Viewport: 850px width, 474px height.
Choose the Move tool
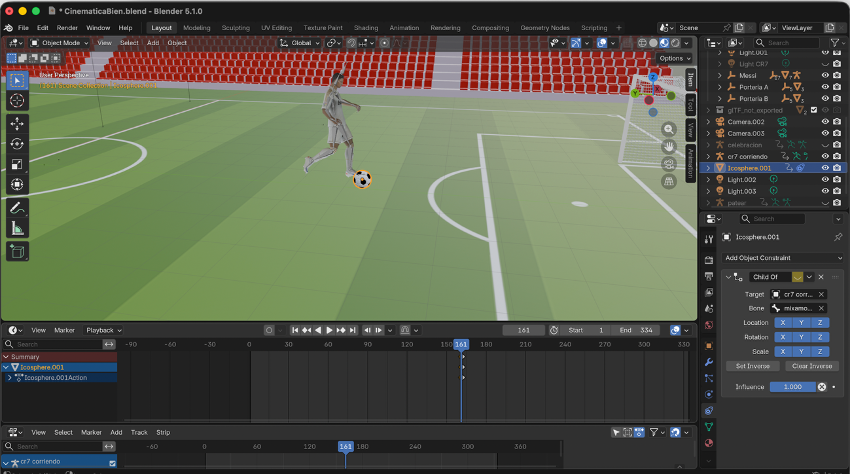17,124
